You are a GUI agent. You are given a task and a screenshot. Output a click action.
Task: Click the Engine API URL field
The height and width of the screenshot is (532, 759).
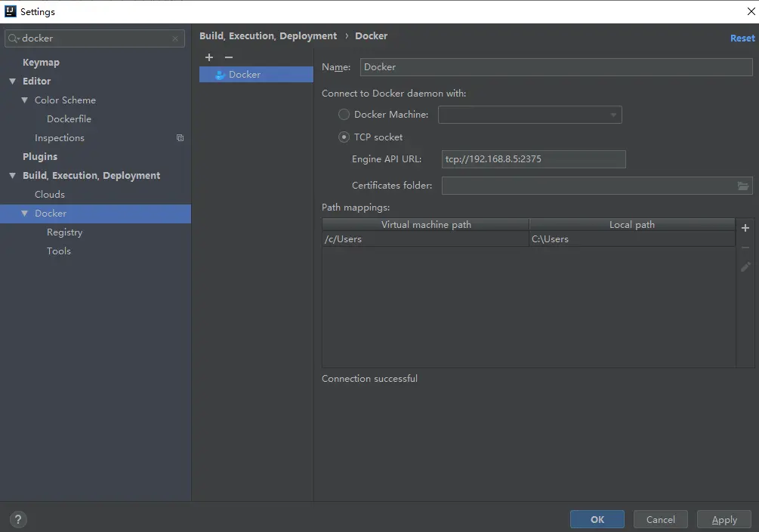click(x=533, y=159)
